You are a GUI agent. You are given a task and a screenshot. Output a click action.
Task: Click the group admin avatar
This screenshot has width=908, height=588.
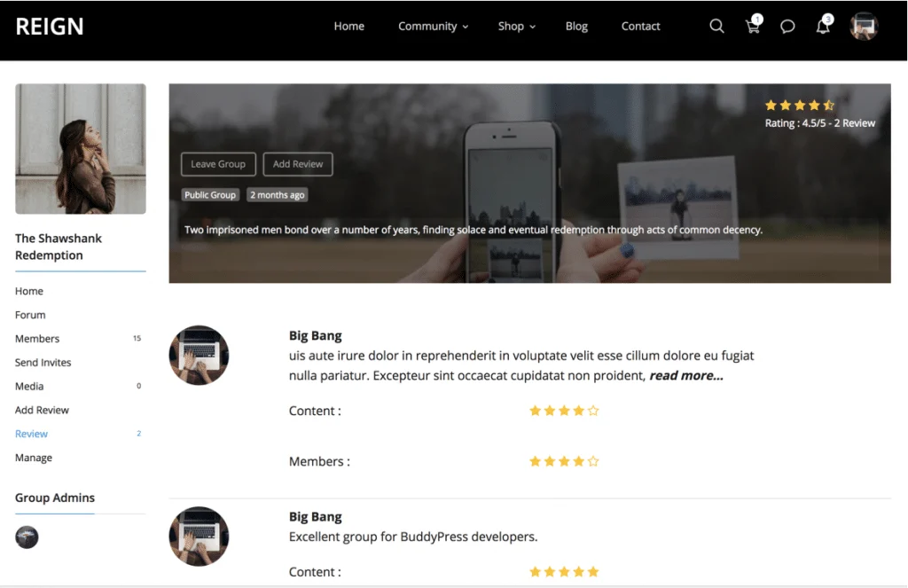(27, 537)
